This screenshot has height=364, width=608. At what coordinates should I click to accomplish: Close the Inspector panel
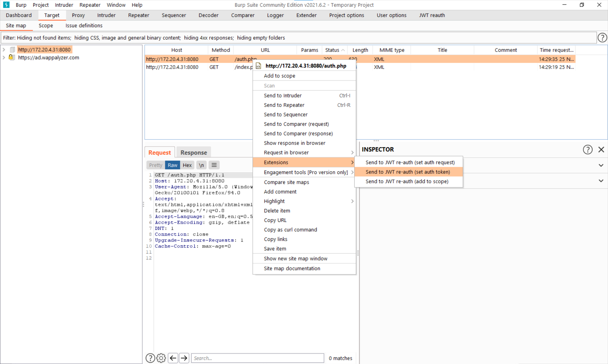(601, 149)
